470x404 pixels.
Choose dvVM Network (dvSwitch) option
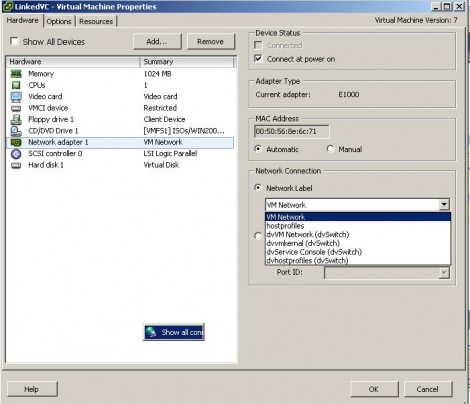358,234
